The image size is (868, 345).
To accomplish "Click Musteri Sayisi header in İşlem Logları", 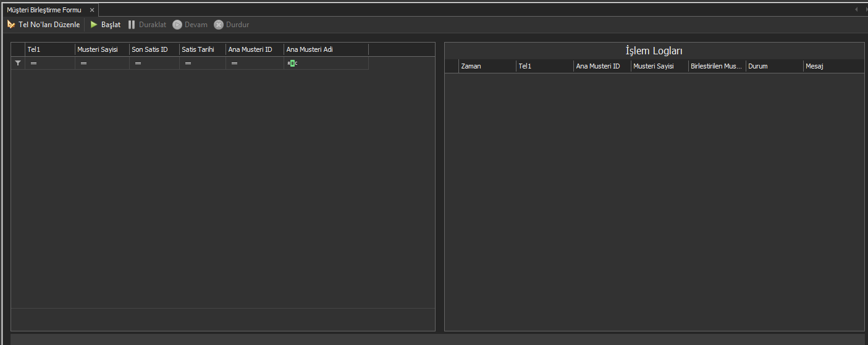I will (660, 66).
